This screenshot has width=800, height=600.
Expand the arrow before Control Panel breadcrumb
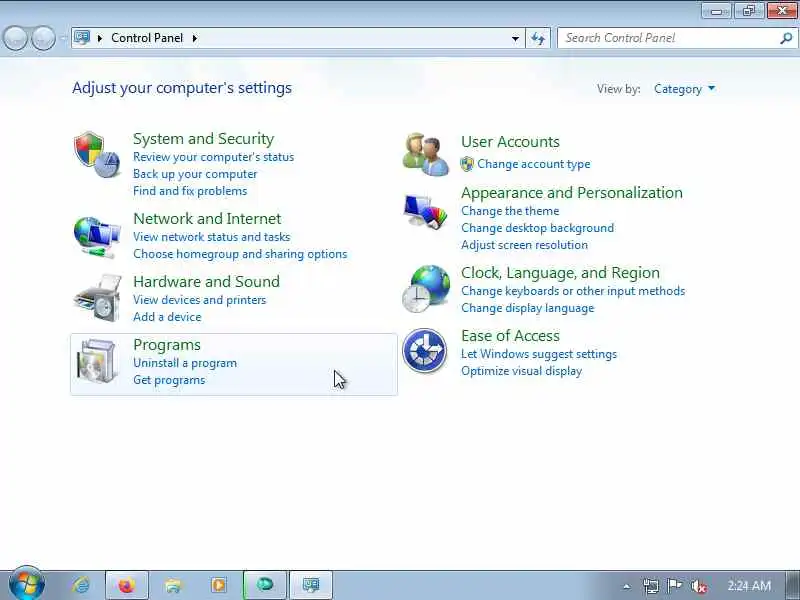pyautogui.click(x=100, y=38)
